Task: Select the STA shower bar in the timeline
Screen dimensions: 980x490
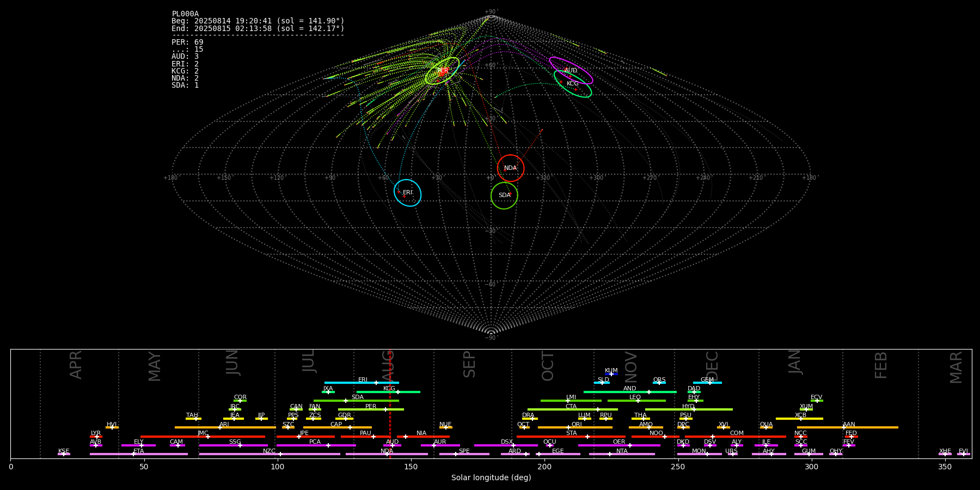Action: (x=571, y=437)
